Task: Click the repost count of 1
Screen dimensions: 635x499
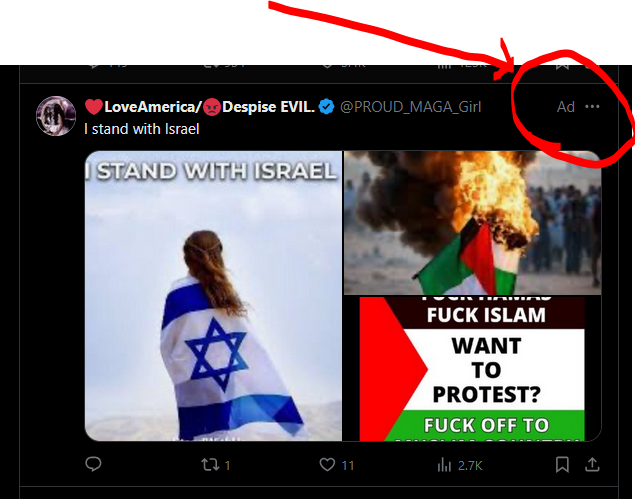Action: pyautogui.click(x=228, y=465)
